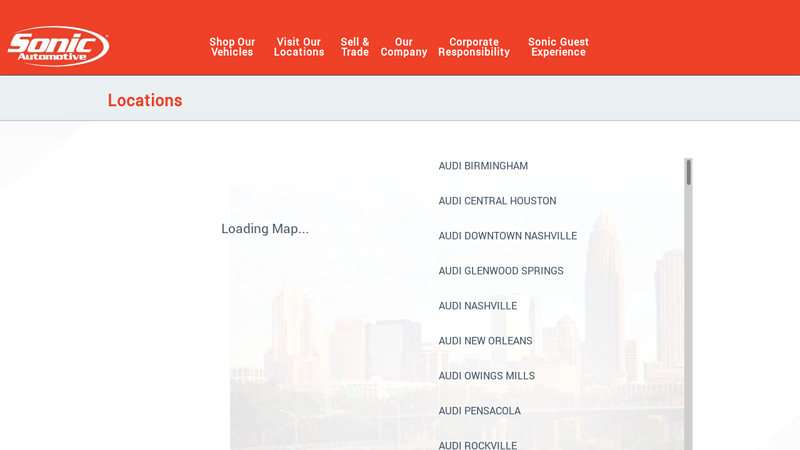Select Audi Birmingham location
The width and height of the screenshot is (800, 450).
pos(483,166)
